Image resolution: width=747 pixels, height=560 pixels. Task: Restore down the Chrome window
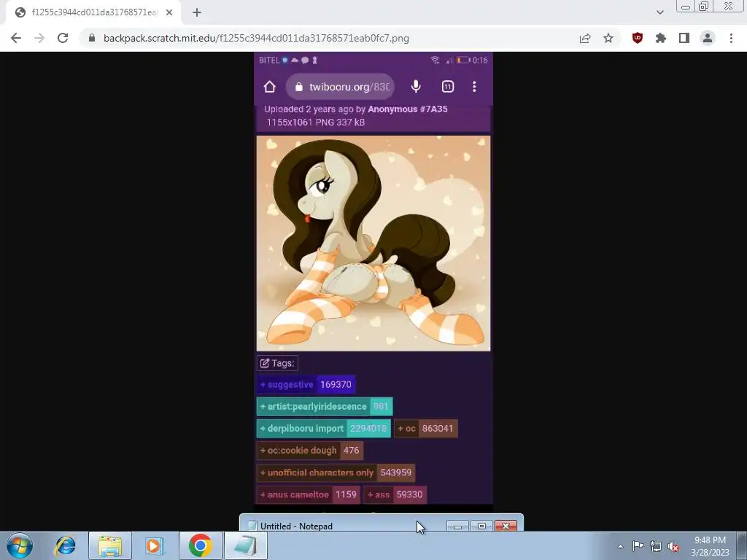[x=703, y=7]
